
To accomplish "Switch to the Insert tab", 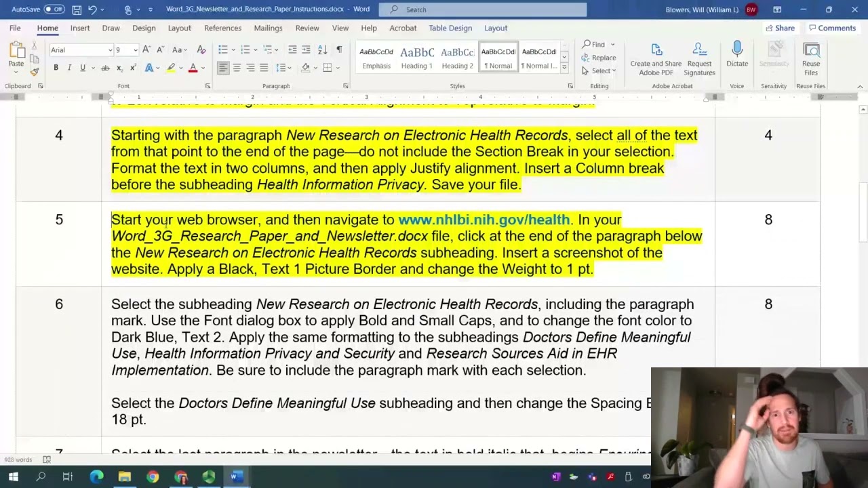I will 80,28.
